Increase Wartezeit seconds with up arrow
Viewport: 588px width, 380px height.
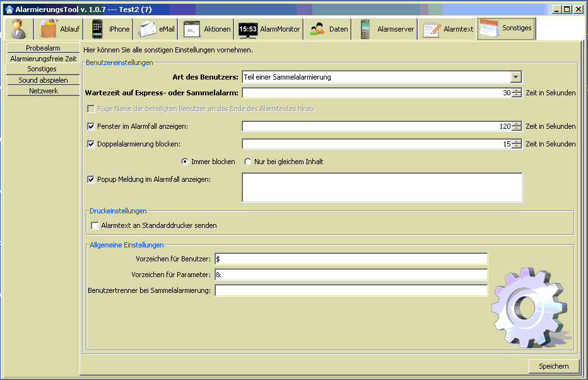(x=517, y=90)
